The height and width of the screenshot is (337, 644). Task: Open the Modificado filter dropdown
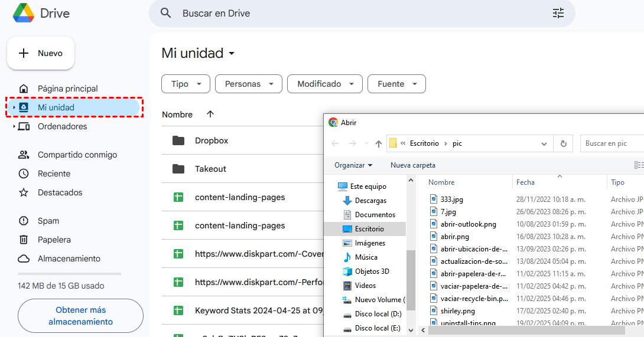coord(324,84)
